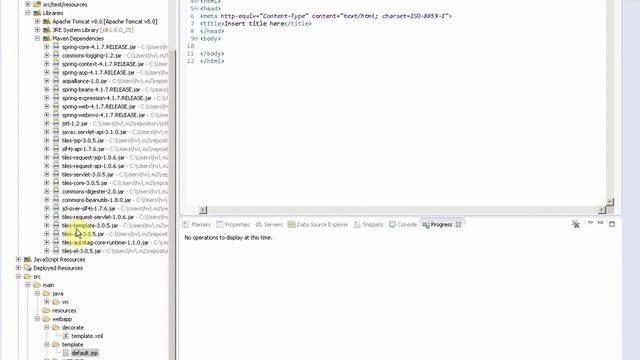Open the Servers tab

269,224
